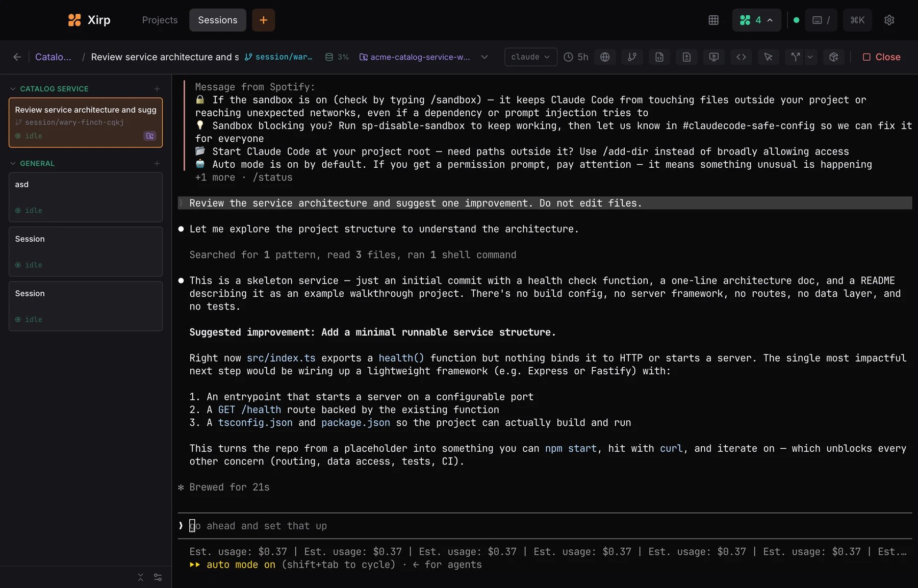Open settings via the gear icon

tap(889, 20)
